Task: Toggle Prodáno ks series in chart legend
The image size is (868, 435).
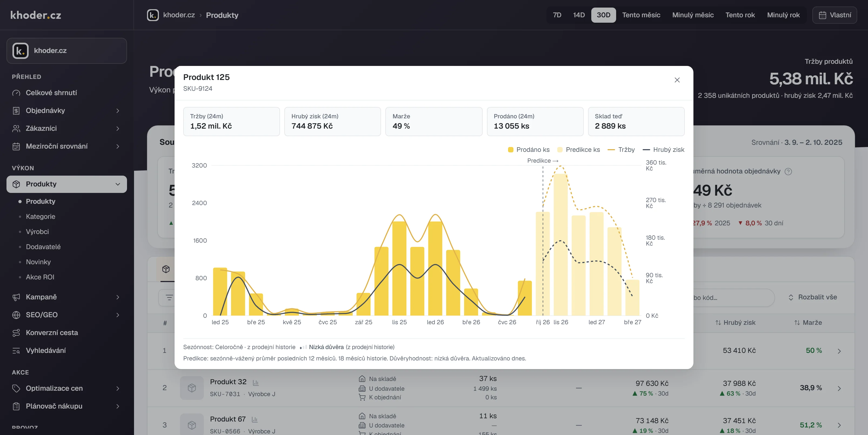Action: point(528,150)
